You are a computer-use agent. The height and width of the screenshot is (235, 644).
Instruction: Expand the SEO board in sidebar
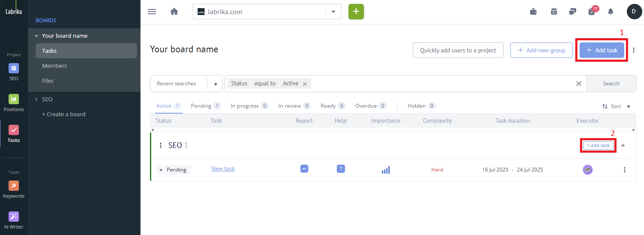[37, 99]
